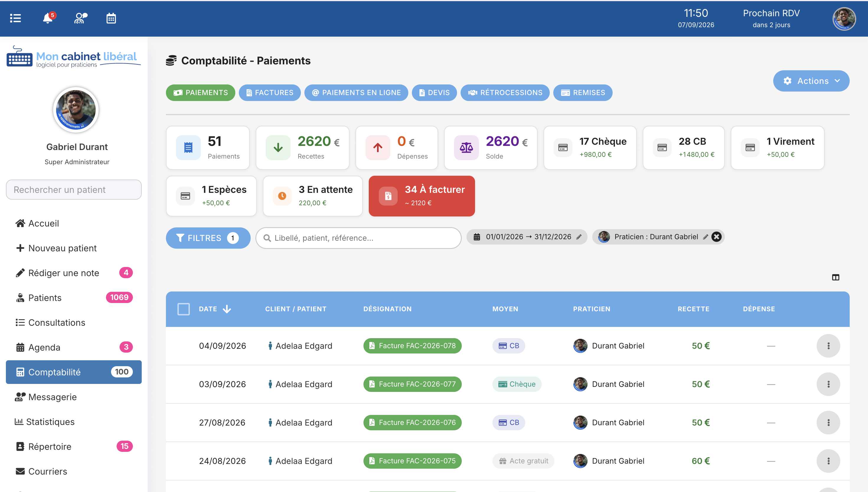Open the hamburger list menu icon

tap(16, 18)
